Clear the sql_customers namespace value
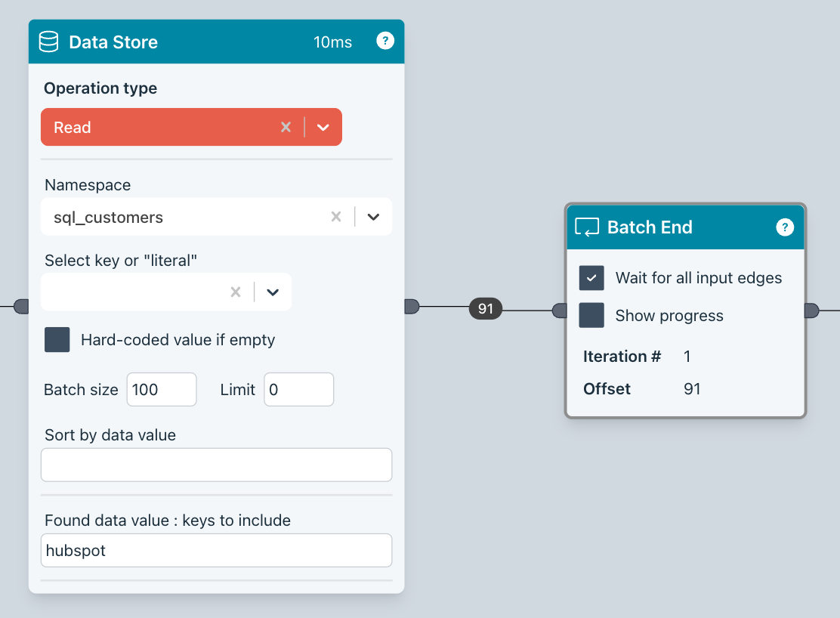 (336, 218)
